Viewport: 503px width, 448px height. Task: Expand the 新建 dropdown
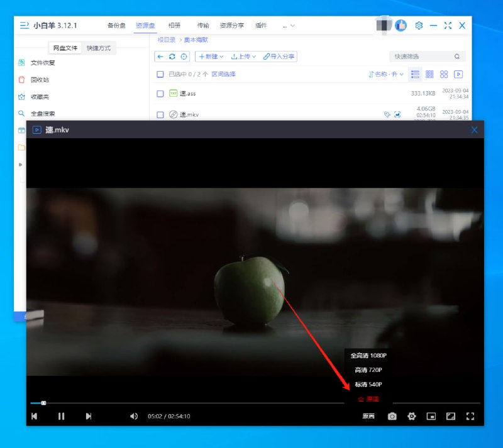[211, 57]
